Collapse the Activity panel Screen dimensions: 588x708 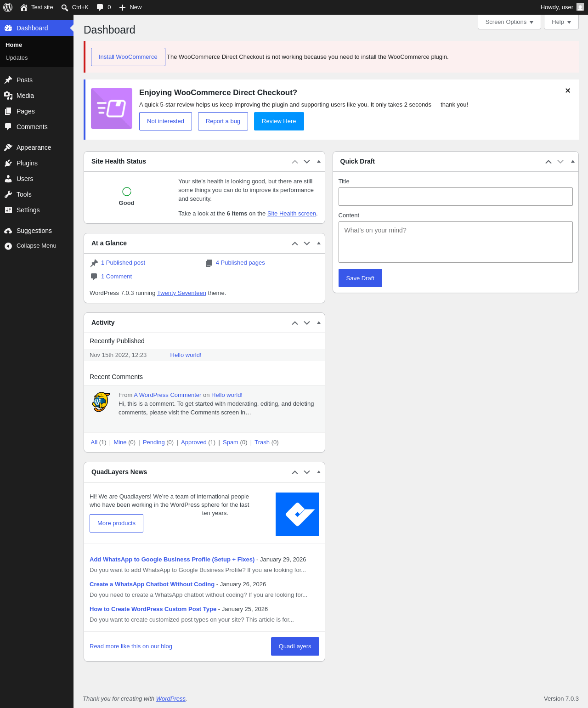click(319, 323)
